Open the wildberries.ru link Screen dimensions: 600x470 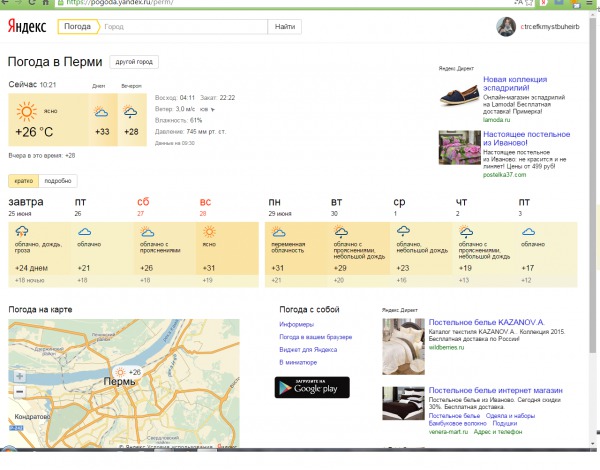[x=446, y=348]
